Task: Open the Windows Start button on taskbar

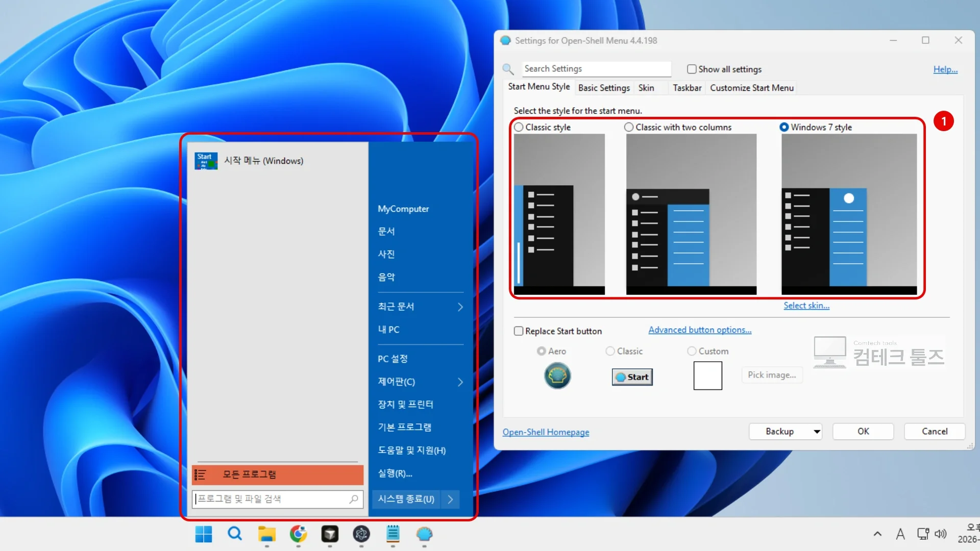Action: click(x=204, y=534)
